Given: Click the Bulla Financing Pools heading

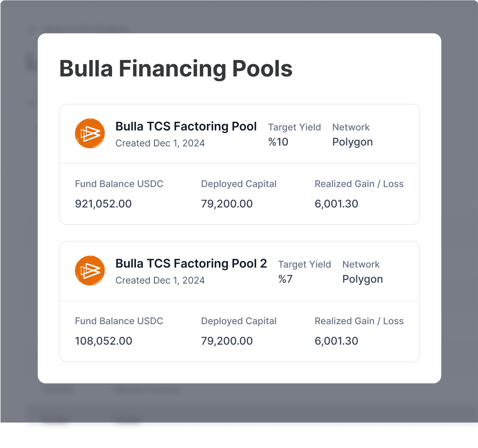Looking at the screenshot, I should coord(176,68).
